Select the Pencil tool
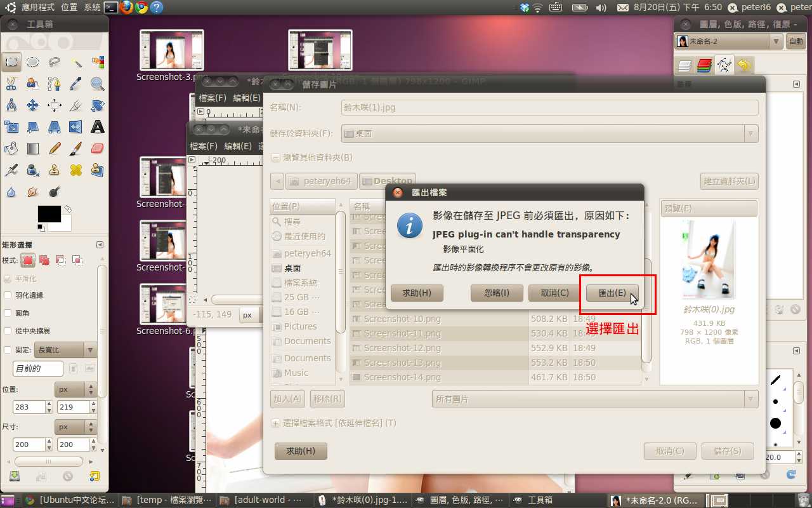 tap(55, 149)
